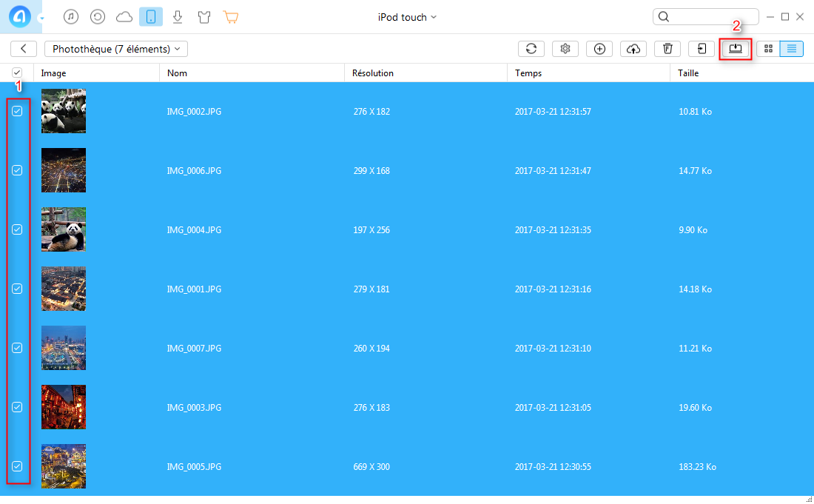The width and height of the screenshot is (814, 504).
Task: Send photos to another device button
Action: click(x=702, y=49)
